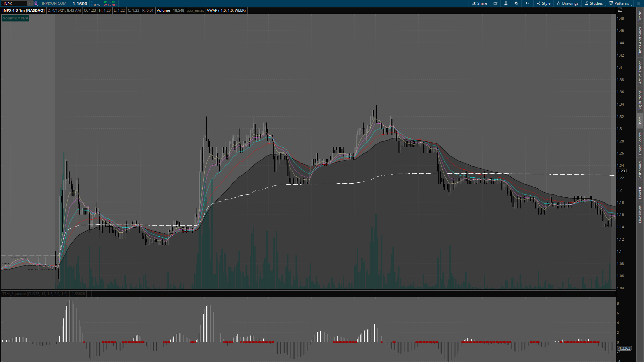Toggle the xxx_emas study visibility
Screen dimensions: 644x362
coord(195,10)
